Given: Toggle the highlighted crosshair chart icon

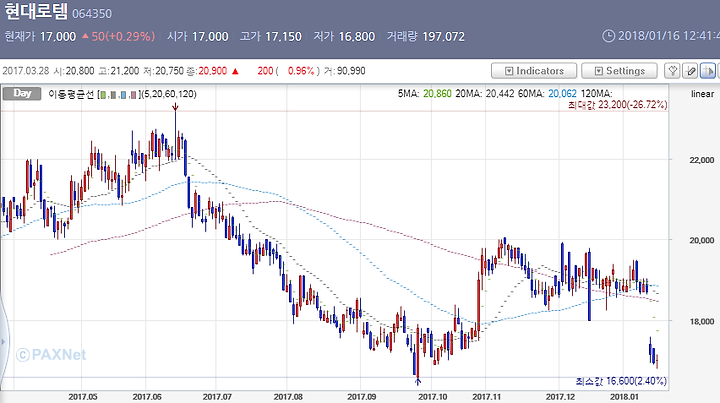Looking at the screenshot, I should pos(708,71).
